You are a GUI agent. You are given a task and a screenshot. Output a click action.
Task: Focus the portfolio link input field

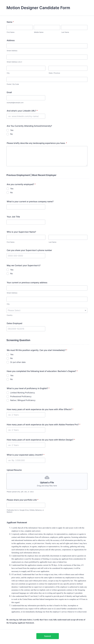pos(26,505)
